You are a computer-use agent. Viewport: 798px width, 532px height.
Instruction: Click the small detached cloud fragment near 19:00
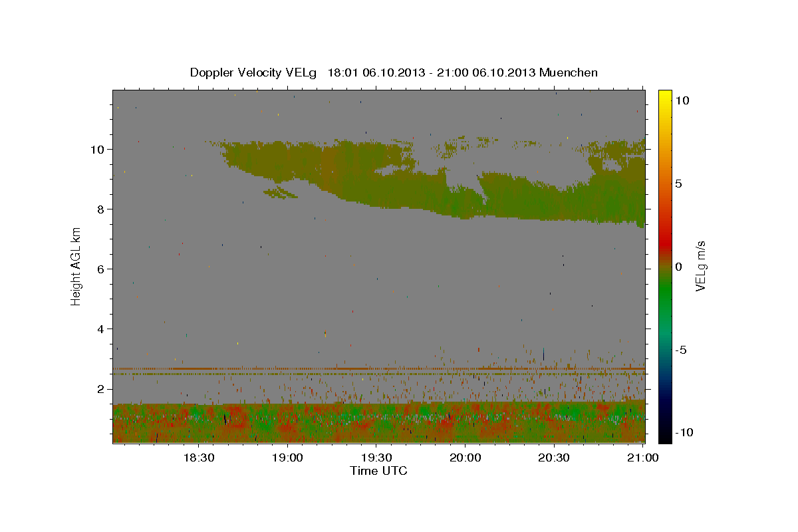(x=280, y=194)
